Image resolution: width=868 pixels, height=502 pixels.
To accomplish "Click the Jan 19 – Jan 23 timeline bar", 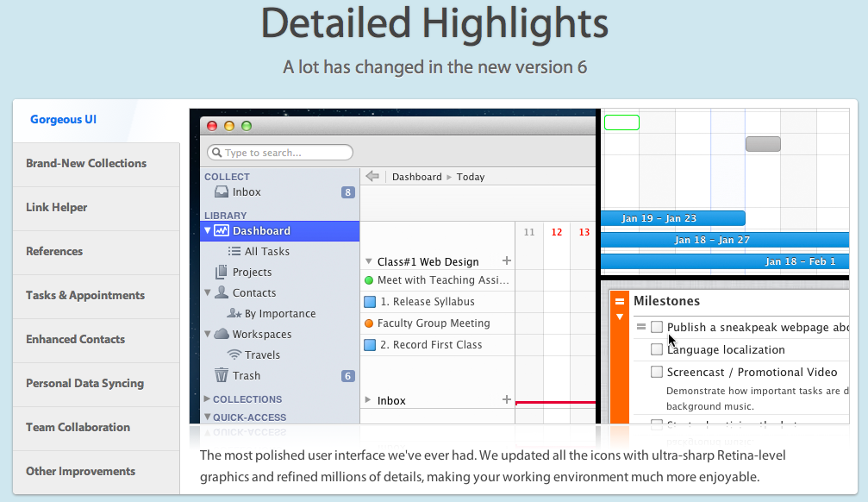I will 672,218.
